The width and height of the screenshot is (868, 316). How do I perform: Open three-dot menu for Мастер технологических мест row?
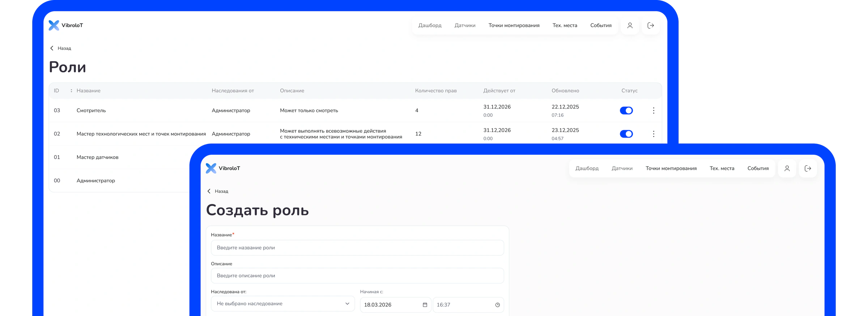click(654, 134)
